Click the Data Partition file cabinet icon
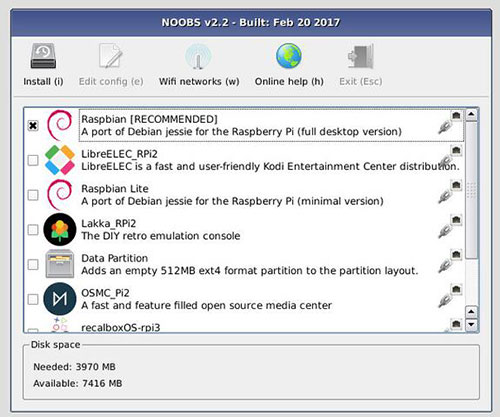Image resolution: width=500 pixels, height=417 pixels. 59,264
